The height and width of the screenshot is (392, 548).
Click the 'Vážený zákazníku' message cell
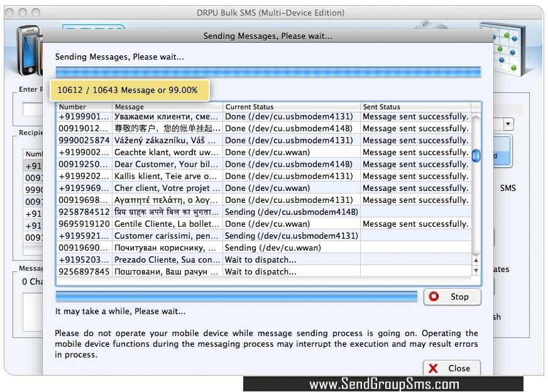(x=167, y=141)
